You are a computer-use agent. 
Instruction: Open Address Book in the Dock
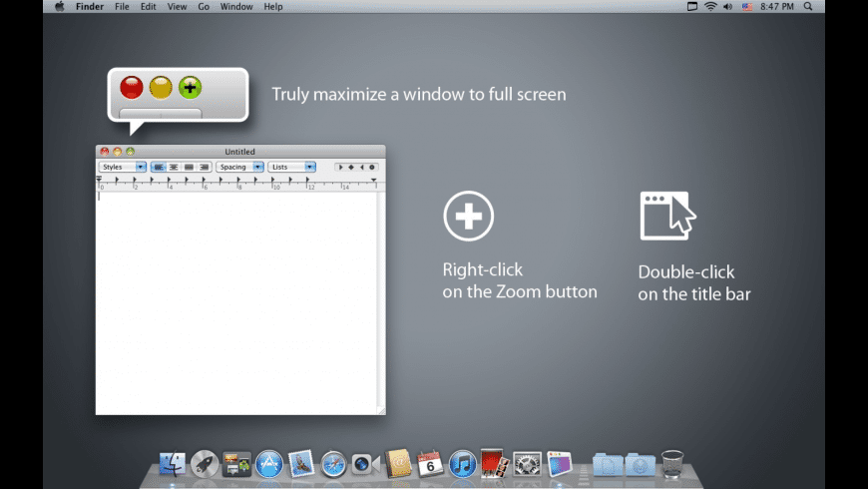click(x=398, y=463)
